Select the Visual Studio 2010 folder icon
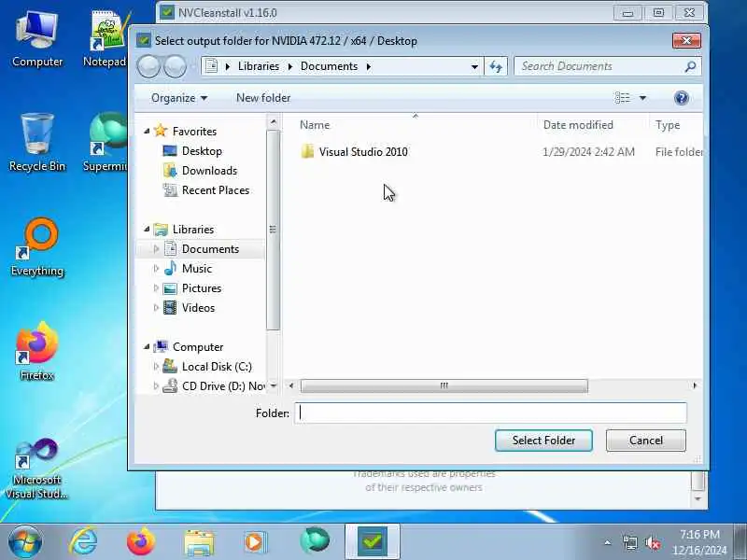Viewport: 747px width, 560px height. [308, 151]
